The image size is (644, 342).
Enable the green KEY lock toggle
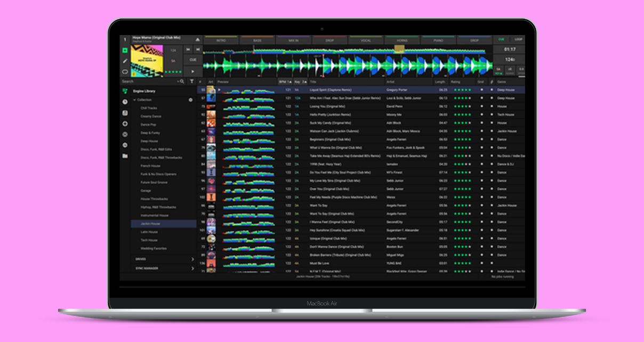pyautogui.click(x=499, y=74)
